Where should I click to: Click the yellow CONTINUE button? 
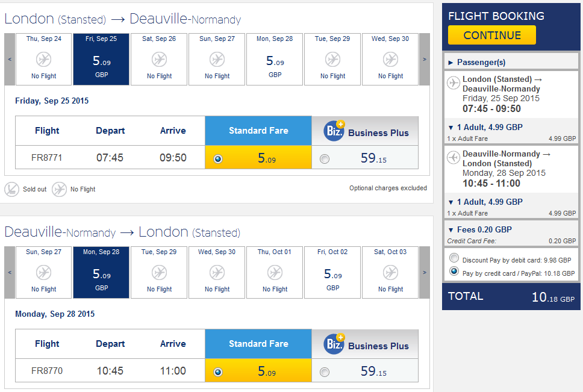[492, 35]
